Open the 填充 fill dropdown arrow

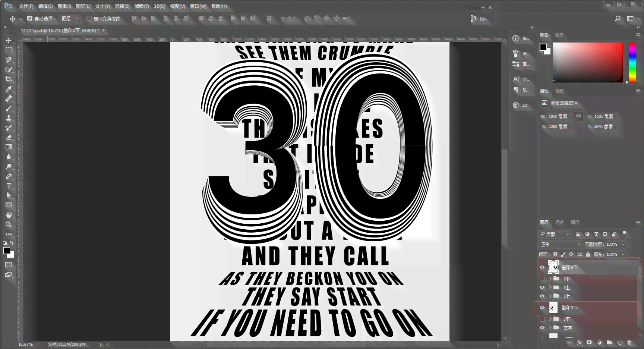pyautogui.click(x=623, y=254)
